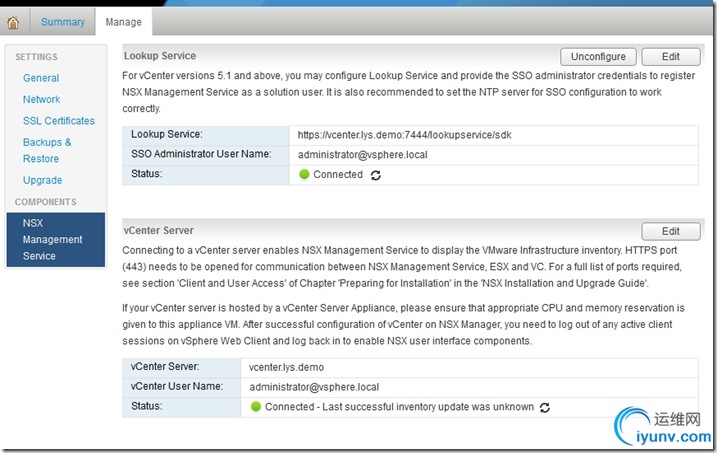Viewport: 717px width, 453px height.
Task: Click the vcenter.lys.demo server value
Action: pyautogui.click(x=286, y=368)
